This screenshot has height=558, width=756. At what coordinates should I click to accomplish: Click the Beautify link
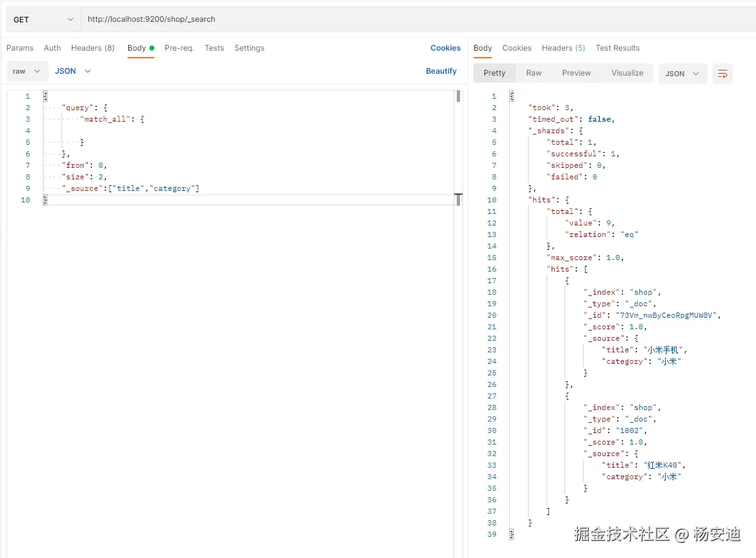point(441,71)
